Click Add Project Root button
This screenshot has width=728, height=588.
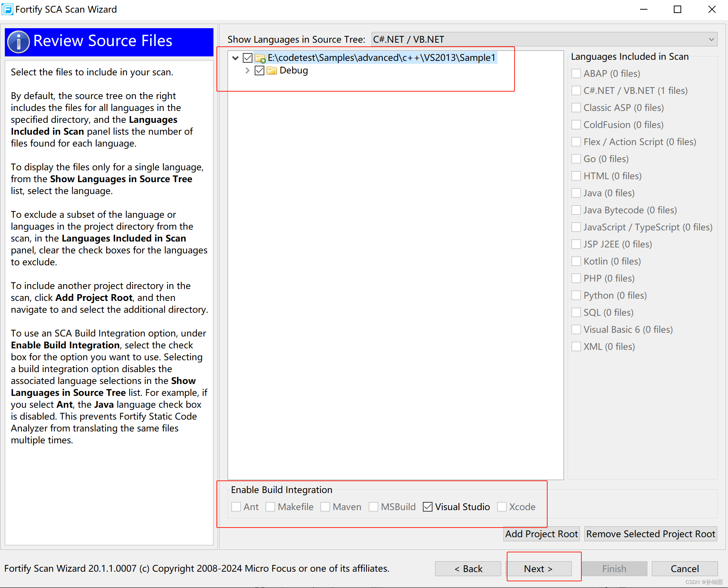[x=541, y=534]
